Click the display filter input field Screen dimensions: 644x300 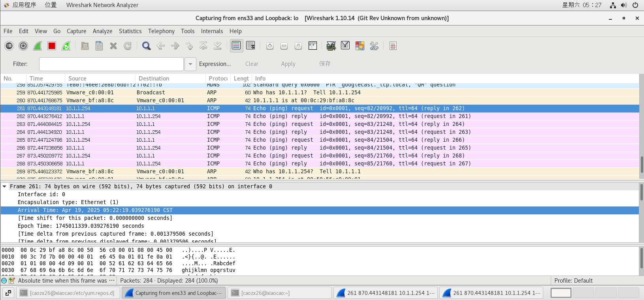click(x=111, y=64)
